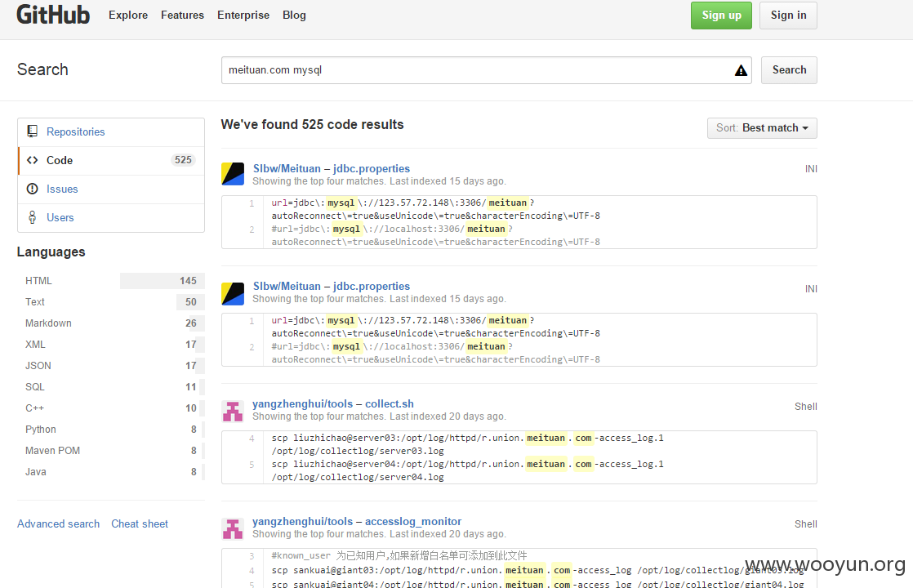This screenshot has height=588, width=913.
Task: Click into the search query input field
Action: [486, 70]
